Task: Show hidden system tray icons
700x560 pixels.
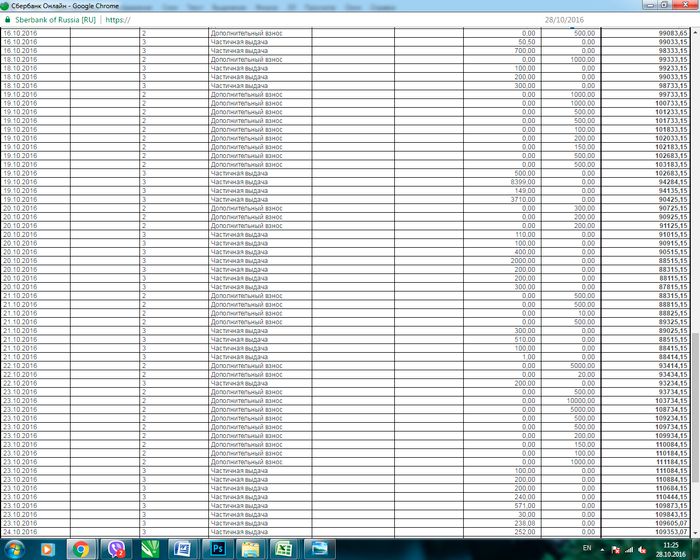Action: 602,550
